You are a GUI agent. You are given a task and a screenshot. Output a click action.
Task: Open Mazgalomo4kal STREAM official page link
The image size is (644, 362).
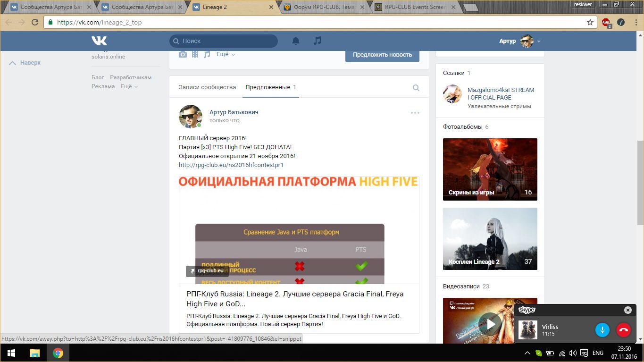click(x=501, y=93)
